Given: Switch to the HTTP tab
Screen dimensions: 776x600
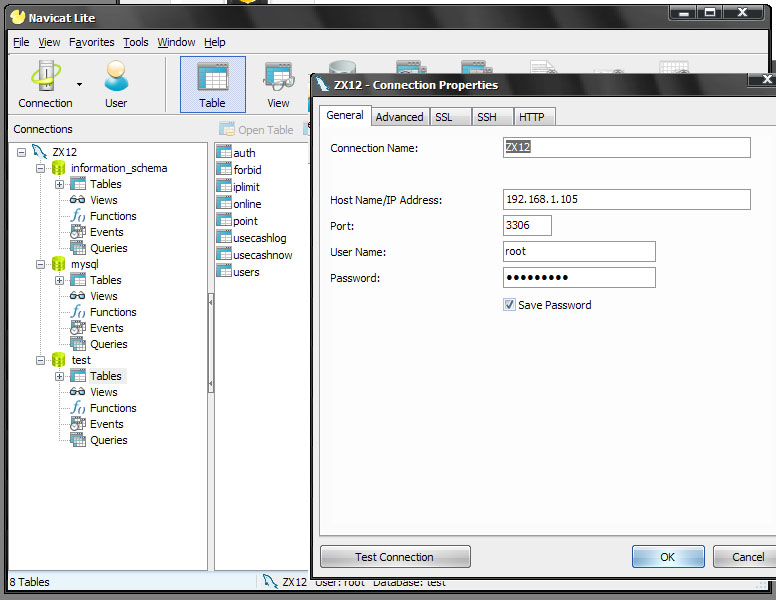Looking at the screenshot, I should point(534,117).
